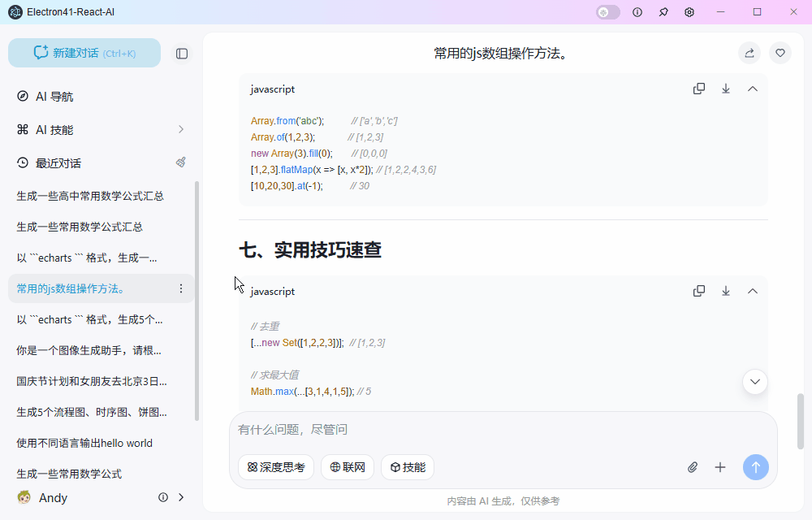
Task: Click the first block's javascript language label
Action: (x=273, y=89)
